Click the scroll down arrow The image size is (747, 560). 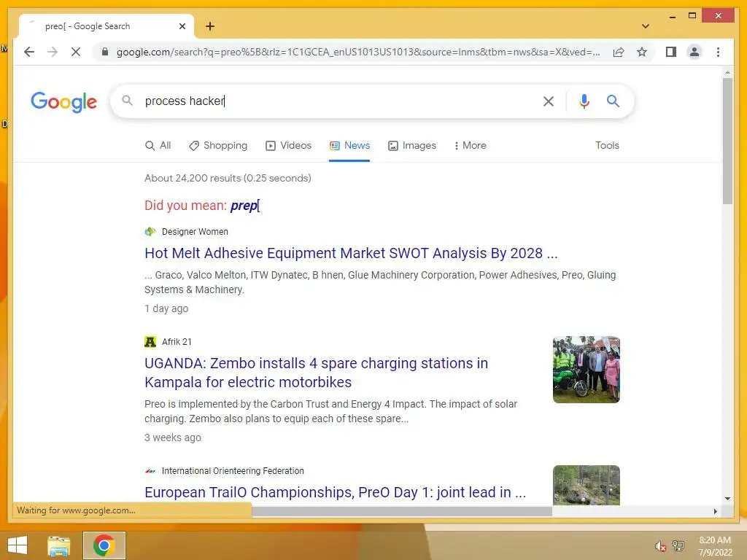[727, 499]
